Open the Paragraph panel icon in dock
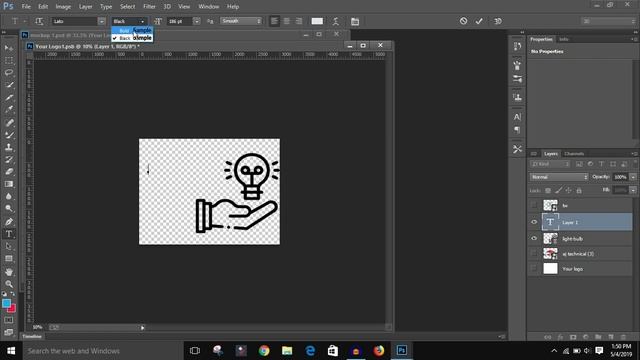 [x=517, y=130]
